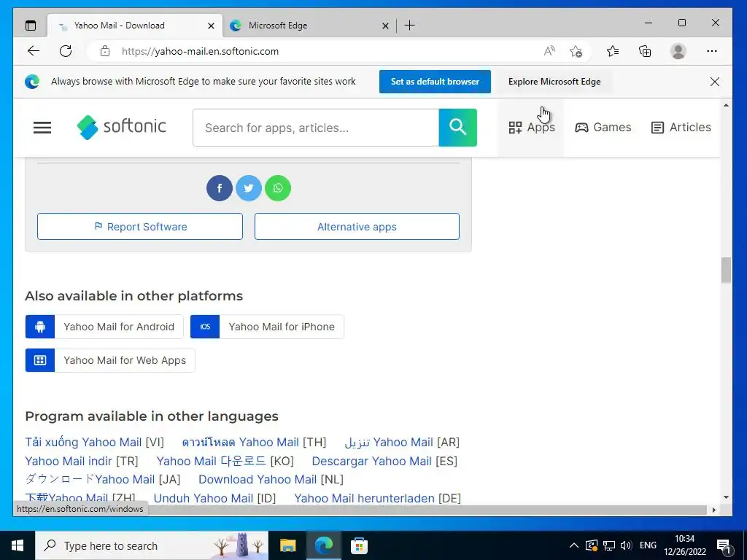Click the ENG language indicator
747x560 pixels.
(648, 545)
